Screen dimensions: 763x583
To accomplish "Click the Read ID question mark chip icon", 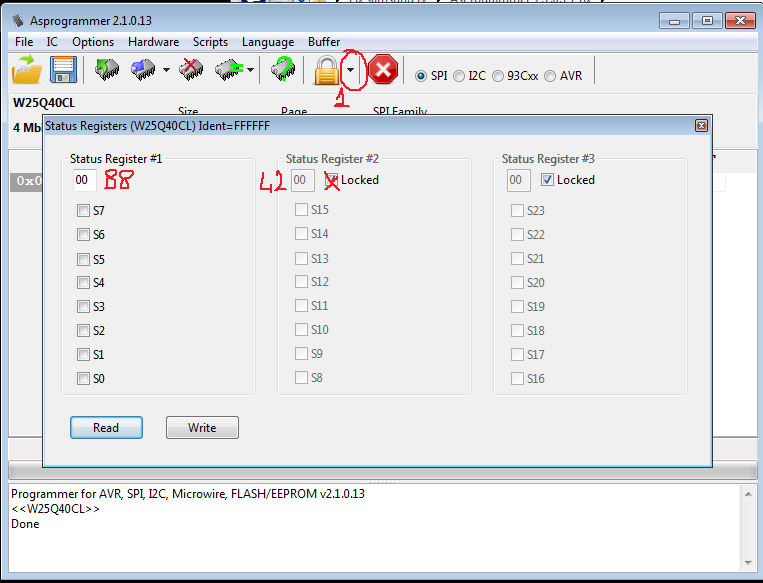I will pos(283,69).
